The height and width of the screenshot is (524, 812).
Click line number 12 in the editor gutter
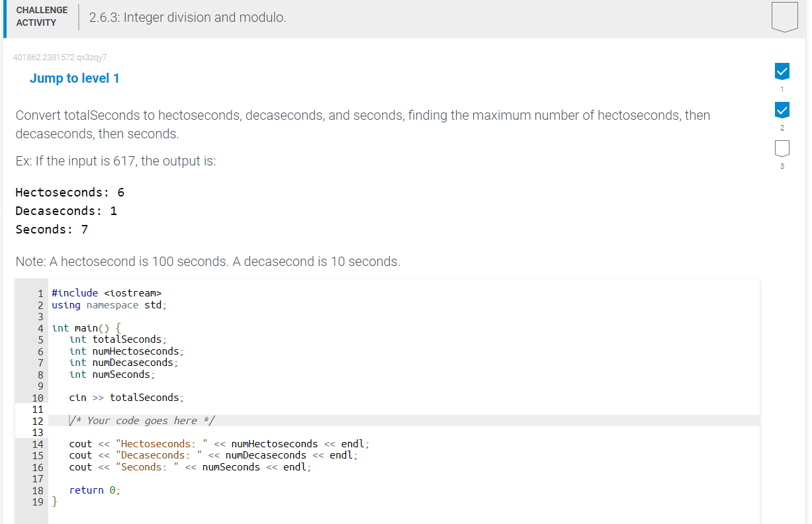pos(38,421)
